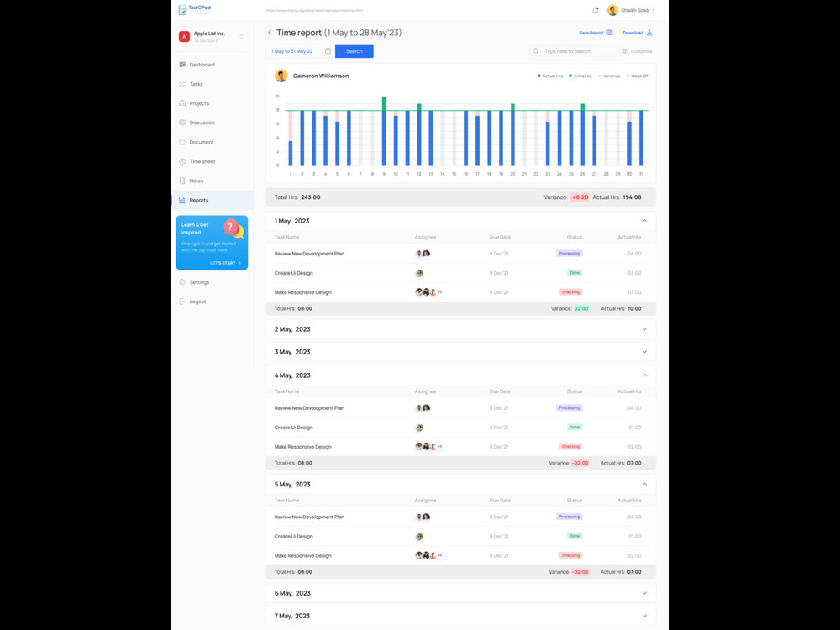Toggle the Variance legend swatch

point(600,76)
